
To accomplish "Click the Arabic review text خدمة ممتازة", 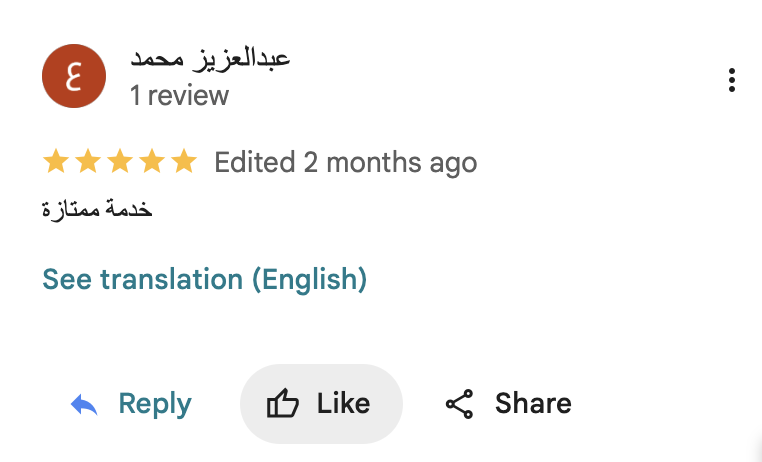I will (x=96, y=210).
